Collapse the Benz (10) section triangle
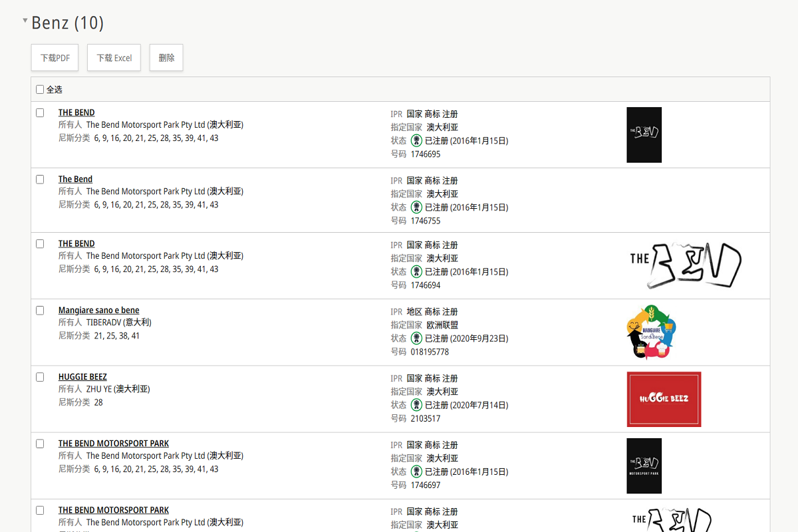Image resolution: width=798 pixels, height=532 pixels. (x=25, y=21)
